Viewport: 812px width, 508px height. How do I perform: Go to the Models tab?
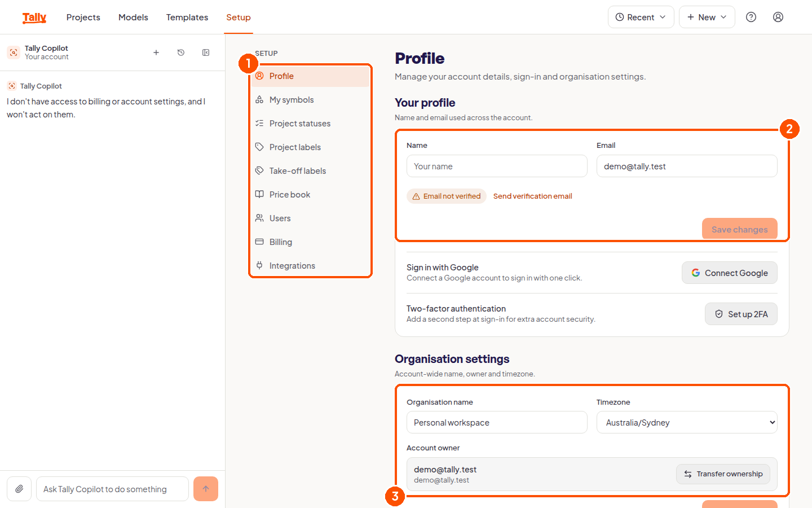(133, 17)
